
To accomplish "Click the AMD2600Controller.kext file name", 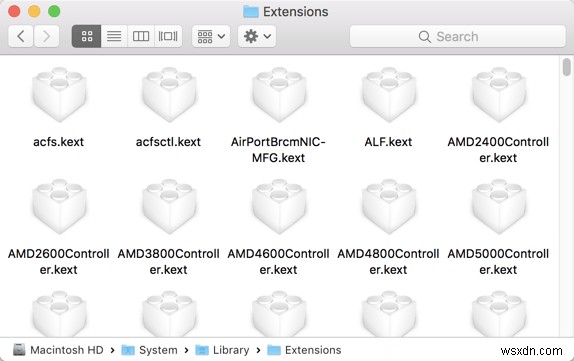I will click(x=59, y=262).
